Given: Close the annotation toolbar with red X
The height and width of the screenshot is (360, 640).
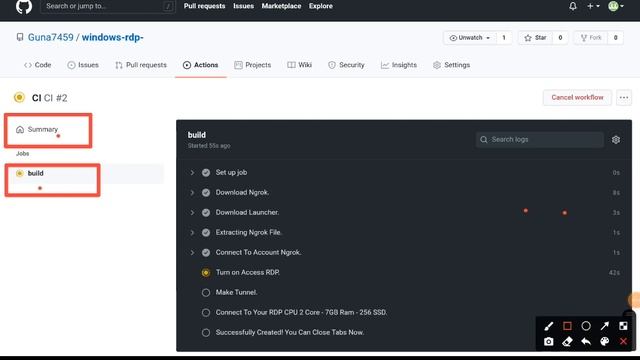Looking at the screenshot, I should click(x=623, y=341).
